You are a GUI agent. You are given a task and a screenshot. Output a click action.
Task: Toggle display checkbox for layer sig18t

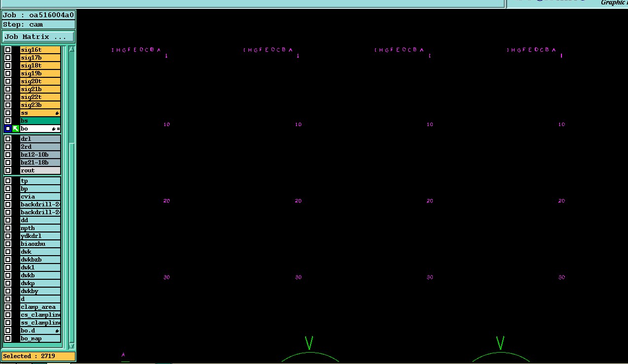tap(8, 66)
